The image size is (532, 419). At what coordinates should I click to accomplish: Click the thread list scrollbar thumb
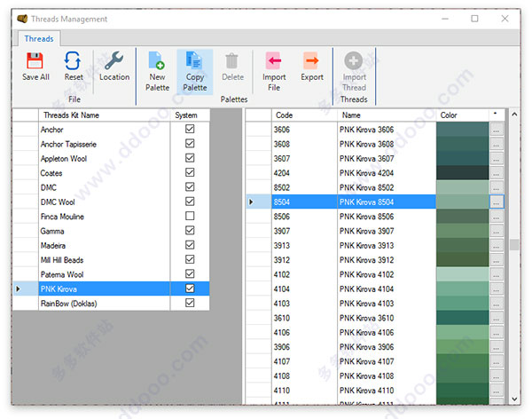click(514, 245)
